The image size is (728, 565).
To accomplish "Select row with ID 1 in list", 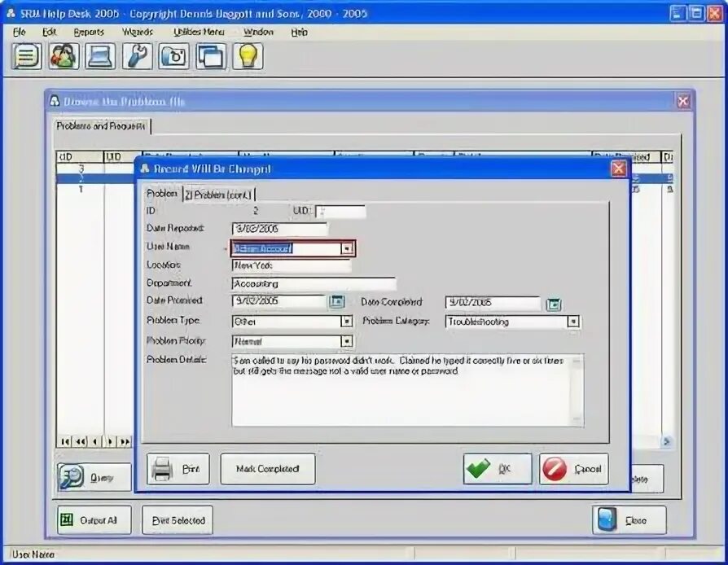I will click(95, 189).
